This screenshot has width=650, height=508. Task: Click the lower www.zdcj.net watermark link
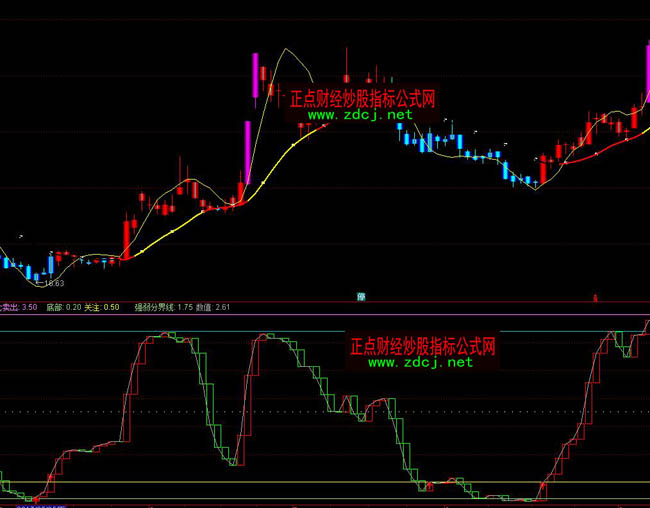coord(420,363)
